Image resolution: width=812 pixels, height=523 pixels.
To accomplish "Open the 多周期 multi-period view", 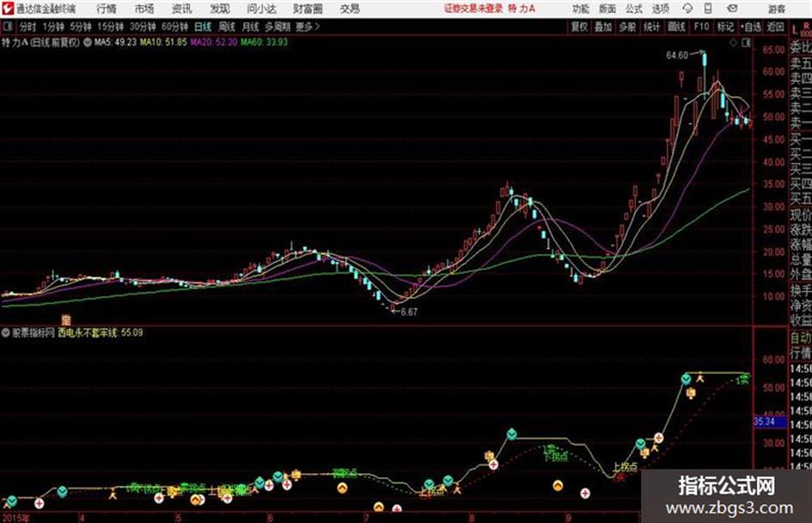I will point(278,27).
